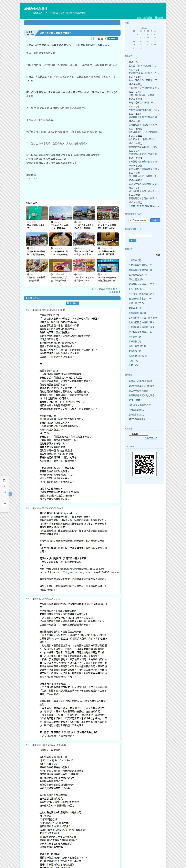This screenshot has height=868, width=186.
Task: Click the 留言(4) link under post
Action: click(x=117, y=289)
